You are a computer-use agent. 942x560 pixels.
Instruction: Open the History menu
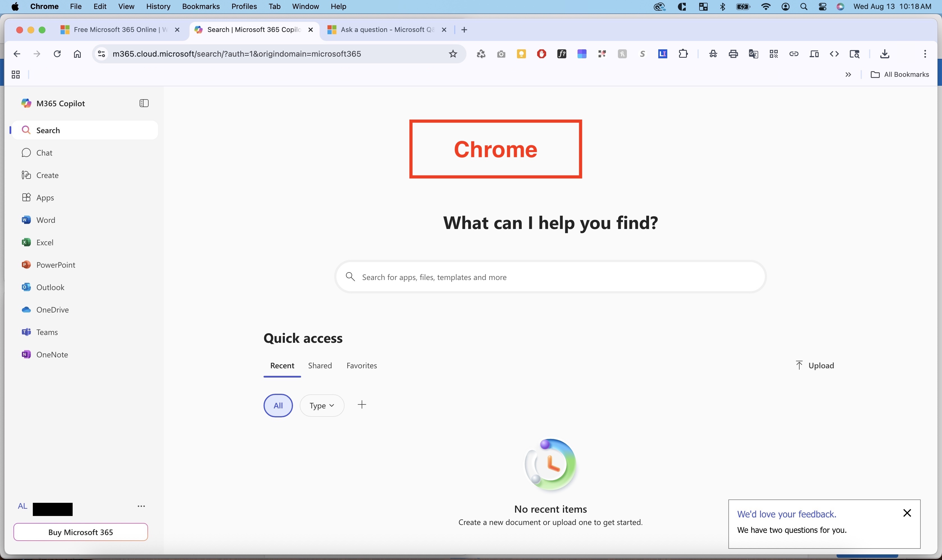[158, 6]
